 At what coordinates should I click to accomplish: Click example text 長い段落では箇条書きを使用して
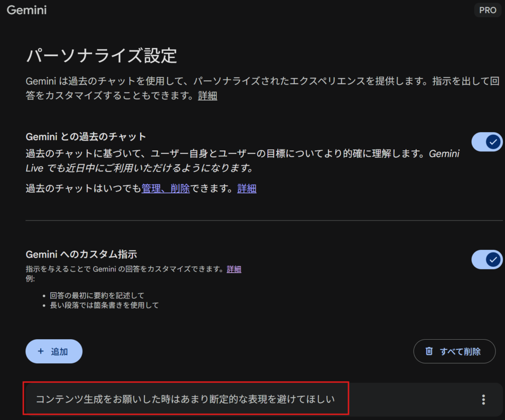pos(104,305)
